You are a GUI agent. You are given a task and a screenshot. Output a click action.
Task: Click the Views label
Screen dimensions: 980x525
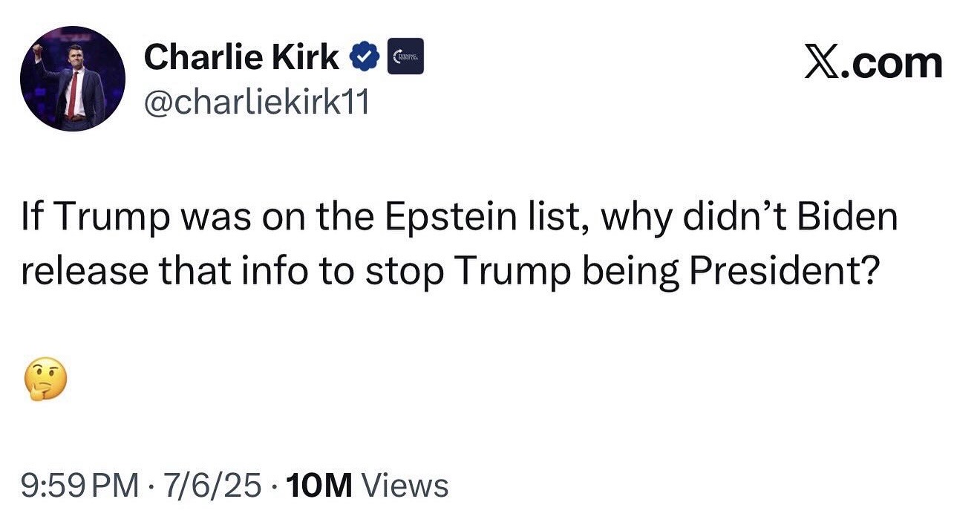pyautogui.click(x=404, y=486)
